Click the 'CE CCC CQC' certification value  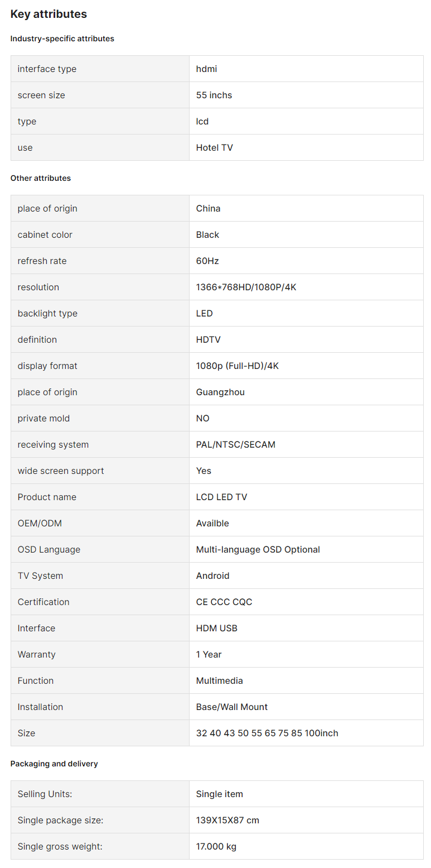[224, 602]
